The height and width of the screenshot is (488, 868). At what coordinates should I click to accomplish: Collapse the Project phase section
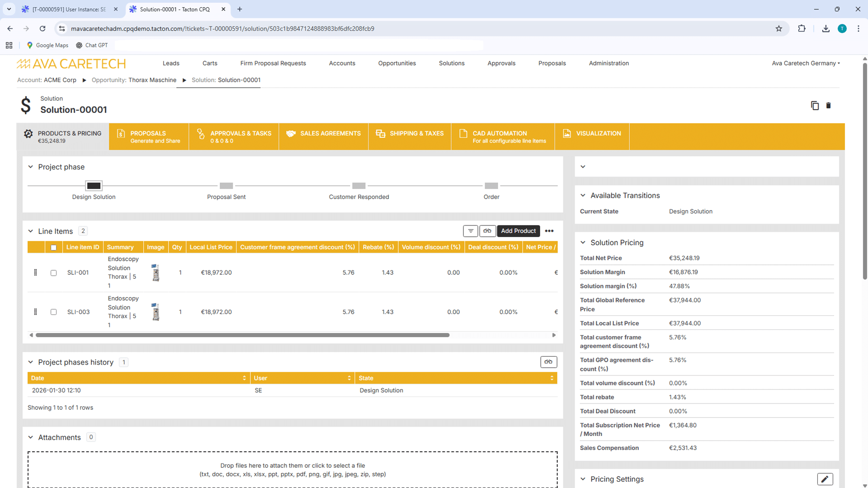coord(31,167)
